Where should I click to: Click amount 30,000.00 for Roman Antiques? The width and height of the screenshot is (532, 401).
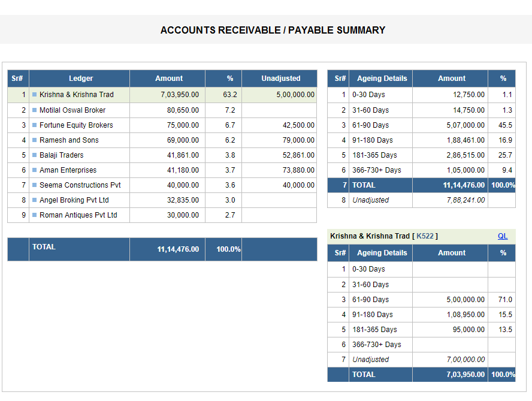tap(183, 215)
